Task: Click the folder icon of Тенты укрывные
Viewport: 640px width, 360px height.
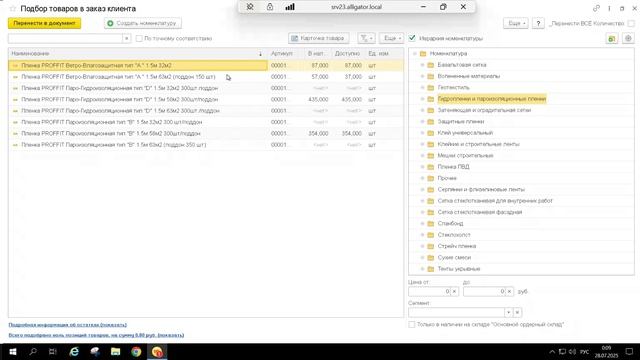Action: pos(431,269)
